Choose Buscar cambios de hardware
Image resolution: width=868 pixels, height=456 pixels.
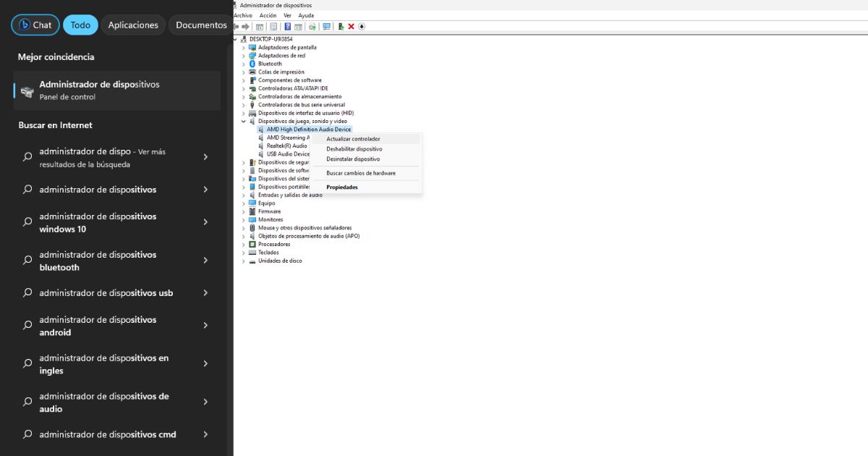tap(367, 173)
